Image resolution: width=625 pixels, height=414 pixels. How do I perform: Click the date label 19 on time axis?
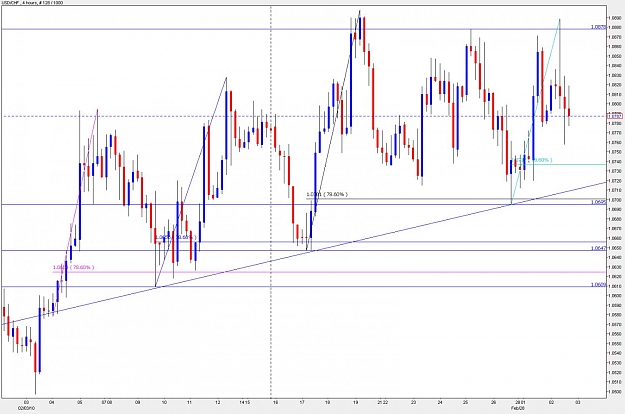356,402
